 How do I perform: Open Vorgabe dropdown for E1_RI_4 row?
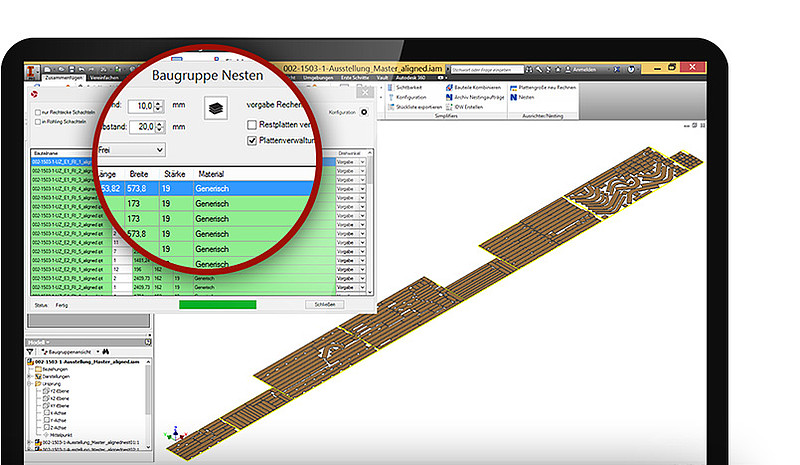(x=363, y=189)
